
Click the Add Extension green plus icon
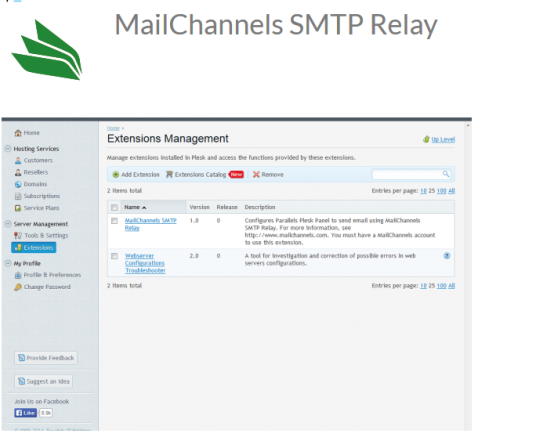pos(116,174)
